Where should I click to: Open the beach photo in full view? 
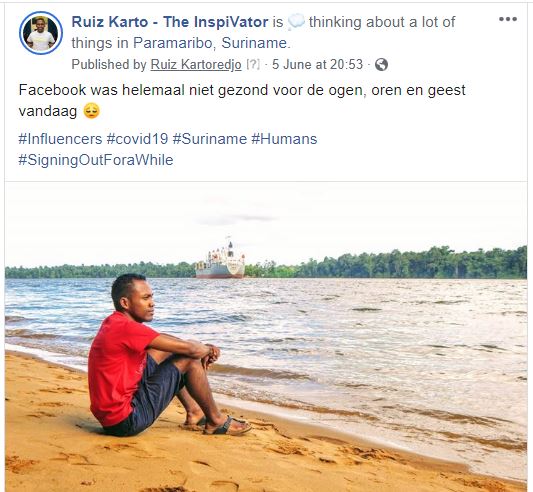(x=266, y=337)
